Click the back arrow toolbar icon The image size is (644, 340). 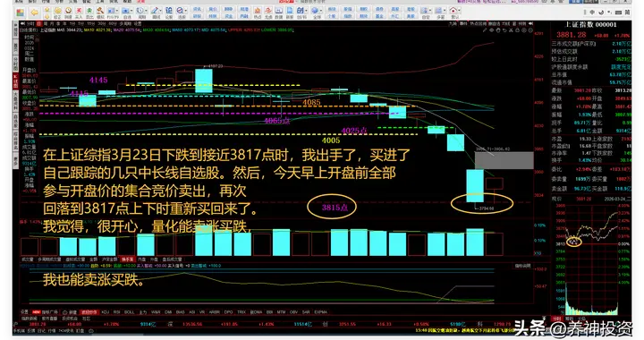click(35, 13)
